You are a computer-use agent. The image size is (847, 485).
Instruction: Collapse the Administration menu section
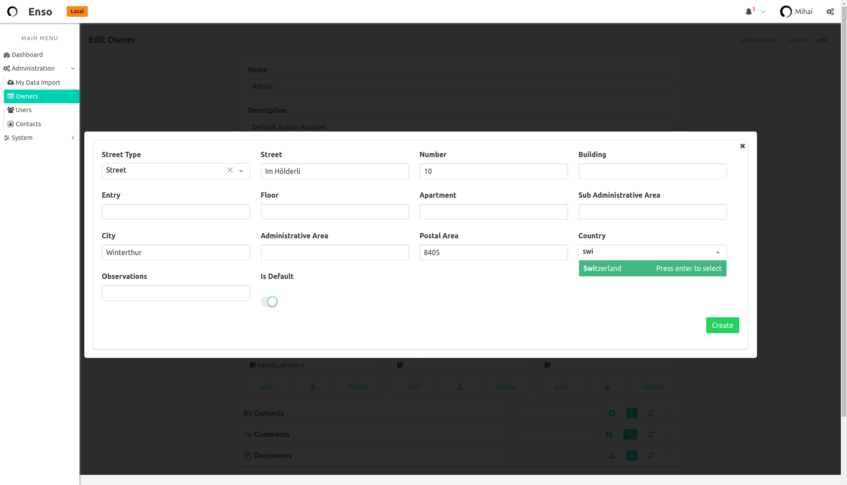(x=72, y=69)
